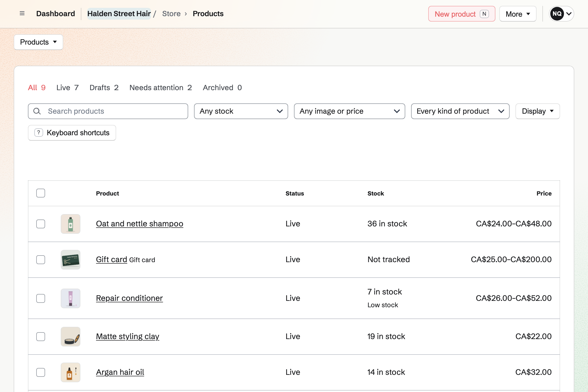Switch to the Drafts tab
This screenshot has height=392, width=588.
[104, 87]
